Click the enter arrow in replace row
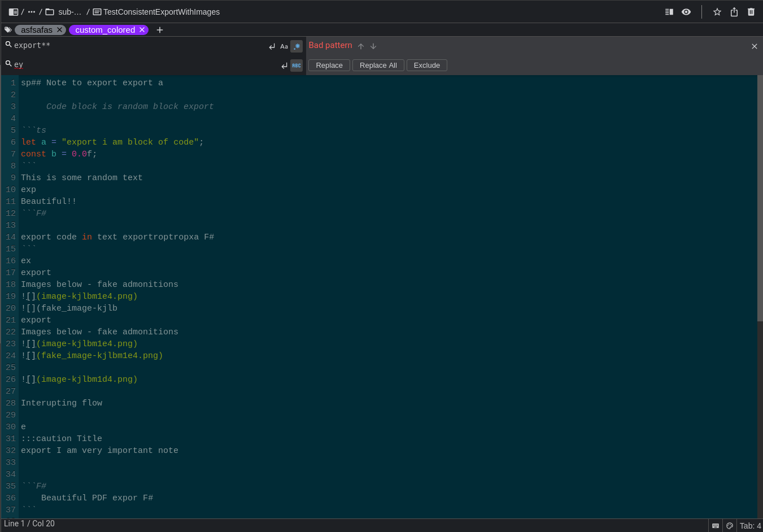The height and width of the screenshot is (532, 763). tap(285, 66)
